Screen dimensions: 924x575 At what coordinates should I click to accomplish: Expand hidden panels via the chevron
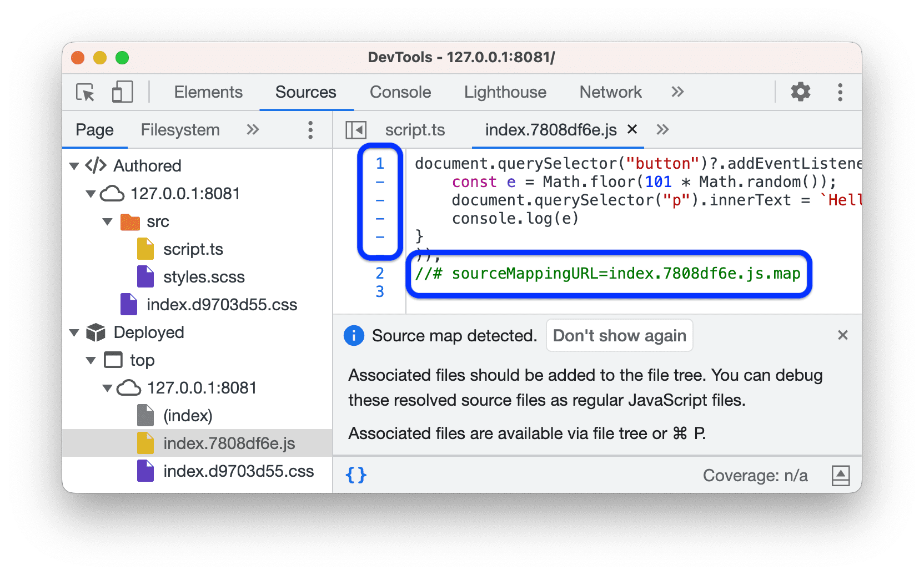(x=677, y=92)
